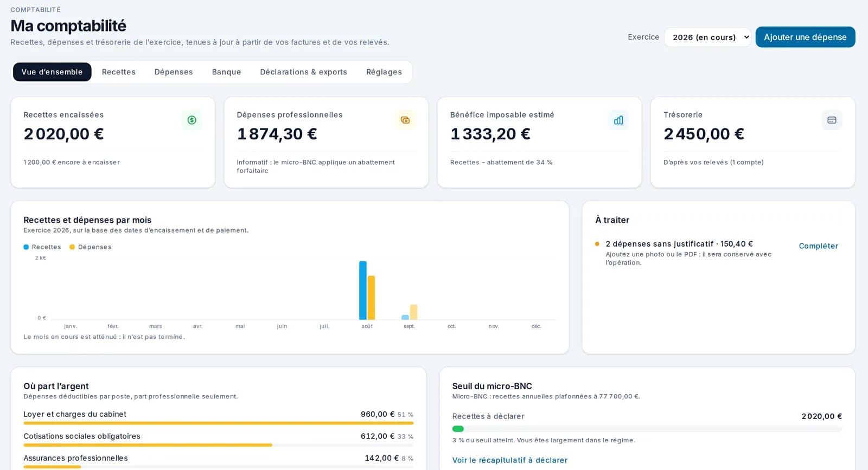
Task: Click the blue August recettes bar
Action: [363, 291]
